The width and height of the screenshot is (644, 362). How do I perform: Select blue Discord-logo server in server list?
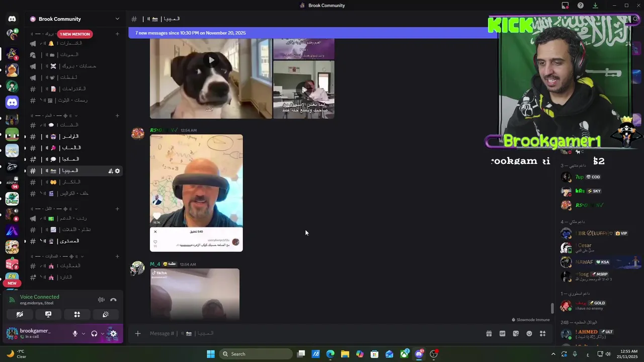[x=12, y=103]
